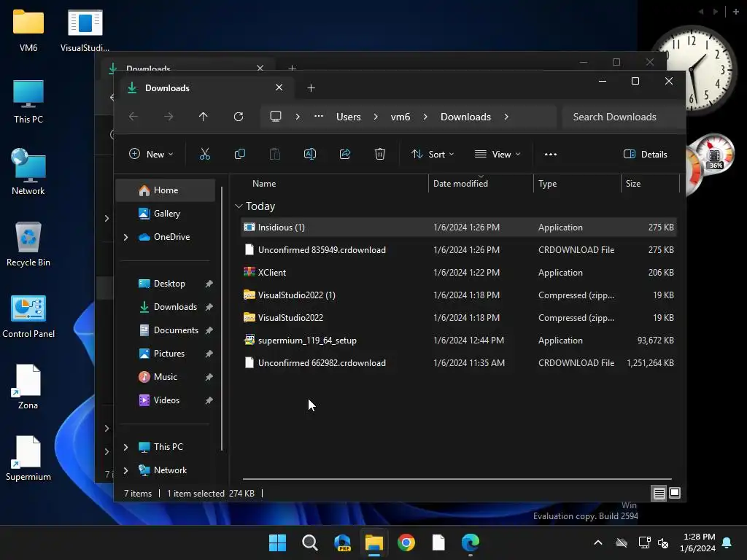Select Zona shortcut on desktop
747x560 pixels.
click(28, 387)
